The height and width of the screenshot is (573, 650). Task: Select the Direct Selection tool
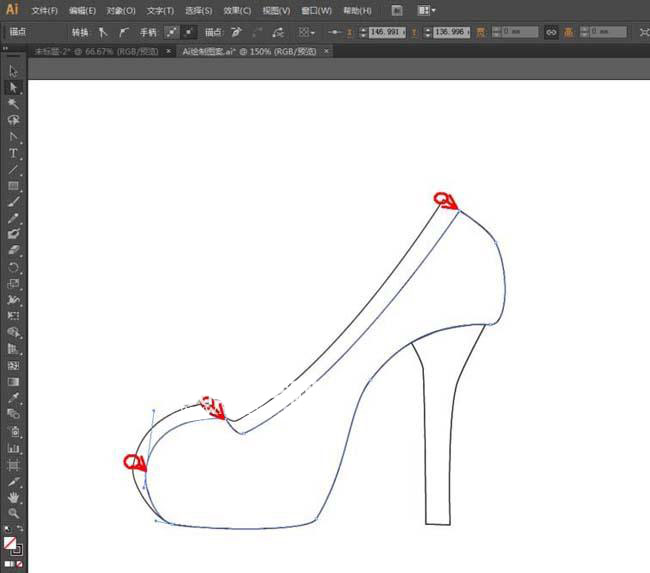pyautogui.click(x=14, y=88)
